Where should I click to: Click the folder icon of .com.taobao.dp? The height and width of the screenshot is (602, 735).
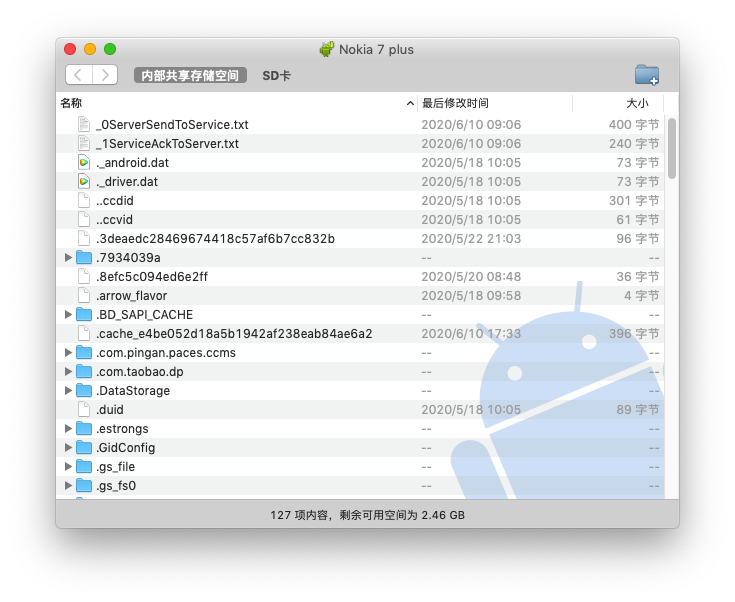coord(84,372)
